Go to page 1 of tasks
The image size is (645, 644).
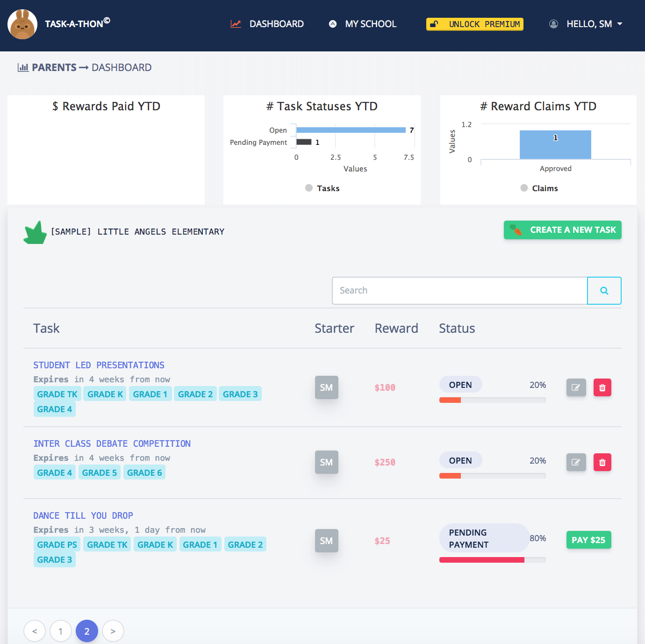(x=61, y=631)
